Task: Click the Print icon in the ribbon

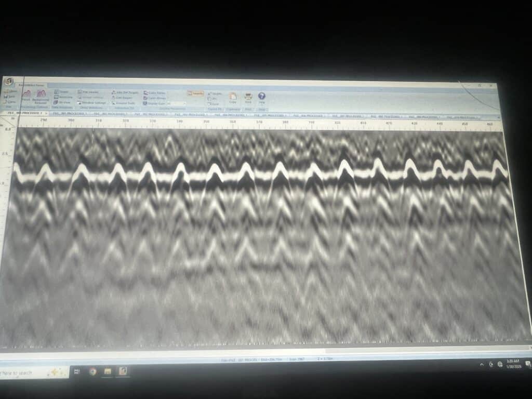Action: coord(248,97)
